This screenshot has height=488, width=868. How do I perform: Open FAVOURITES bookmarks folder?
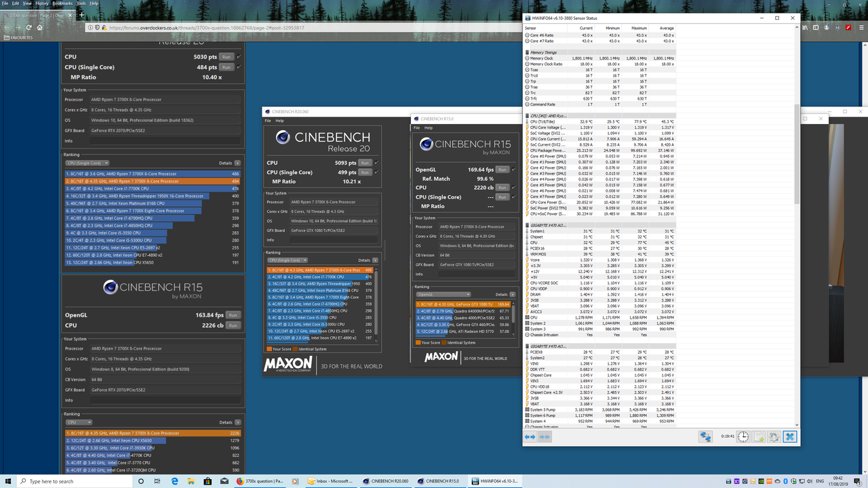pos(18,38)
